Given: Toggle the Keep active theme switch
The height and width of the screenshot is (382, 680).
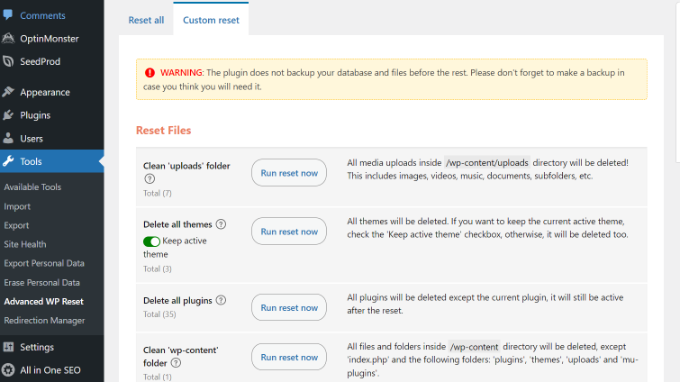Looking at the screenshot, I should pos(152,242).
